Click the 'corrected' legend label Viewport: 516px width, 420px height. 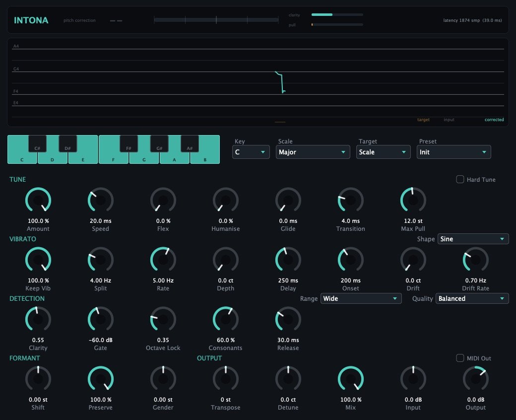pyautogui.click(x=494, y=120)
